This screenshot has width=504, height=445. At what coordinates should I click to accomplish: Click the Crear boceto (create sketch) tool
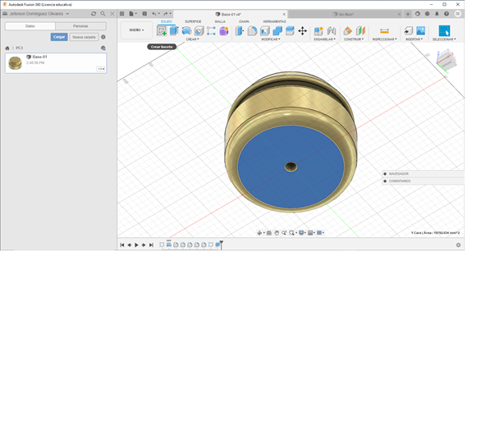click(162, 31)
